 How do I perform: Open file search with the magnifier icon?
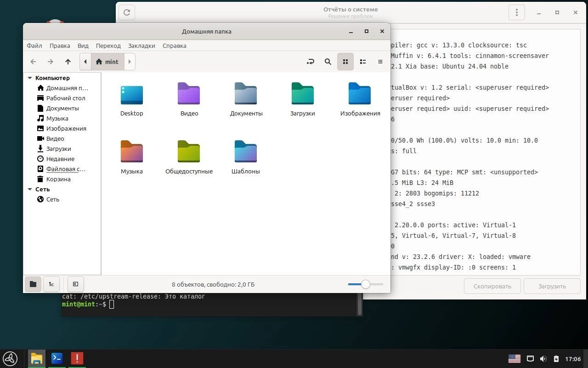pyautogui.click(x=328, y=62)
